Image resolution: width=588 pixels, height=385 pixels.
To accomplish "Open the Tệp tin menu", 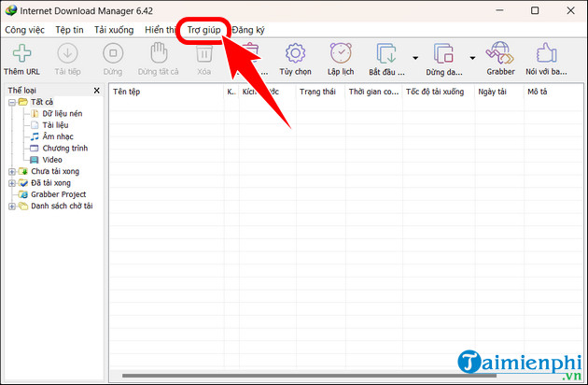I will (x=69, y=30).
